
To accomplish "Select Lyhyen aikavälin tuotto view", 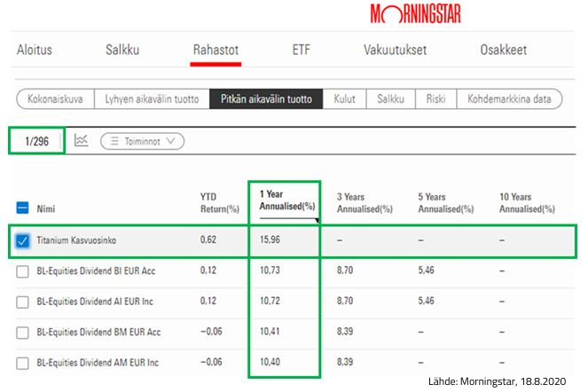I will point(152,99).
